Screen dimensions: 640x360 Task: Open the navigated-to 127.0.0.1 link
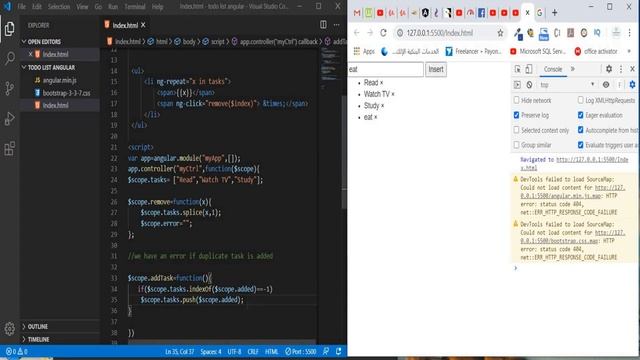[x=574, y=163]
